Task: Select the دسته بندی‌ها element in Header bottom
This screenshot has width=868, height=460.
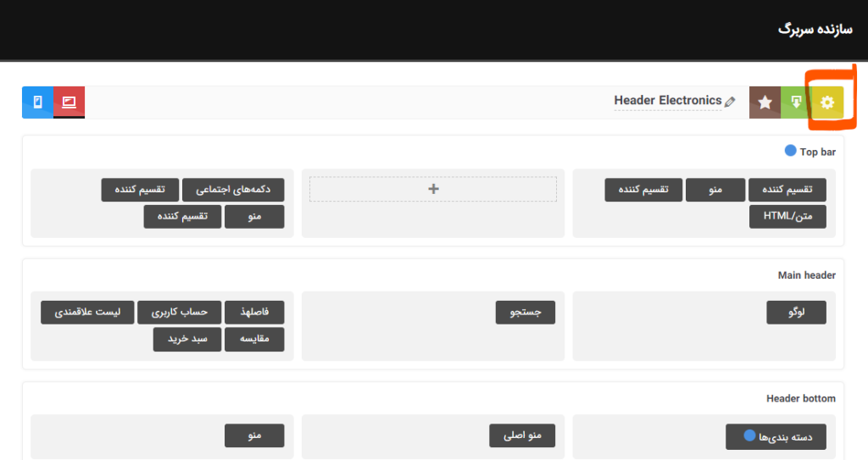Action: [776, 437]
